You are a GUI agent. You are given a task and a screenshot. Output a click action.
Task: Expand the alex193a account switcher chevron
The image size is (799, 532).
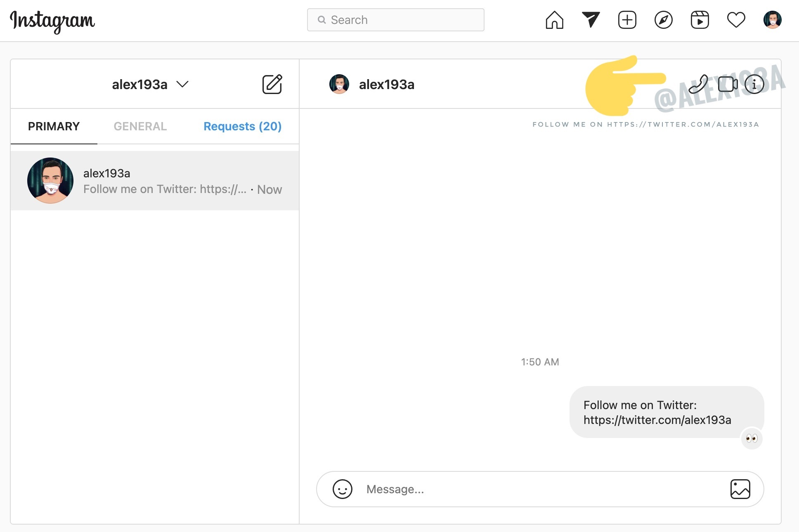[x=182, y=84]
